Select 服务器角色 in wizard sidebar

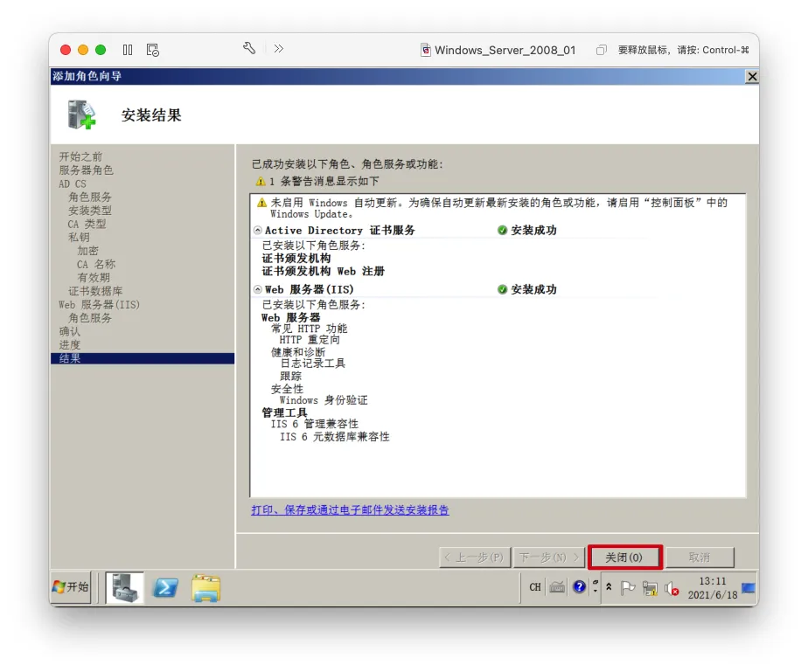pos(86,170)
